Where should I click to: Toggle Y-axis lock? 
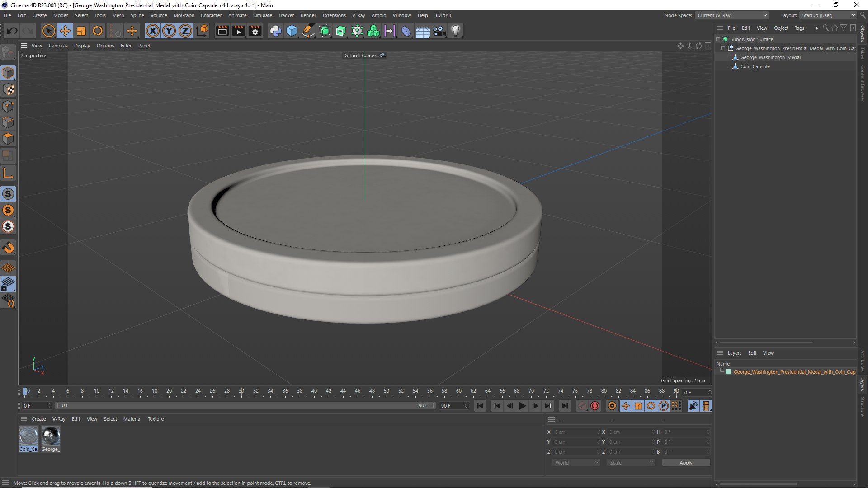coord(169,31)
